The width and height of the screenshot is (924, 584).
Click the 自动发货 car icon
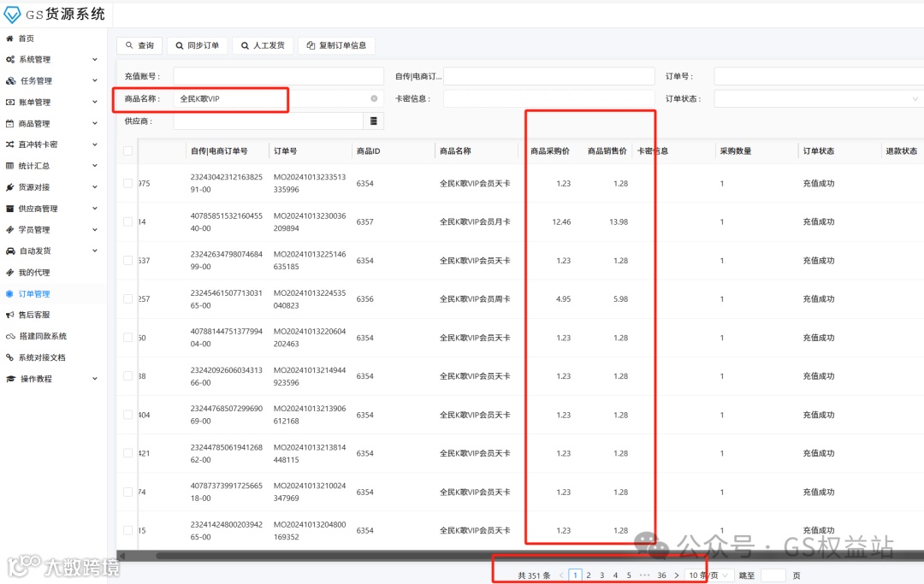[x=10, y=251]
